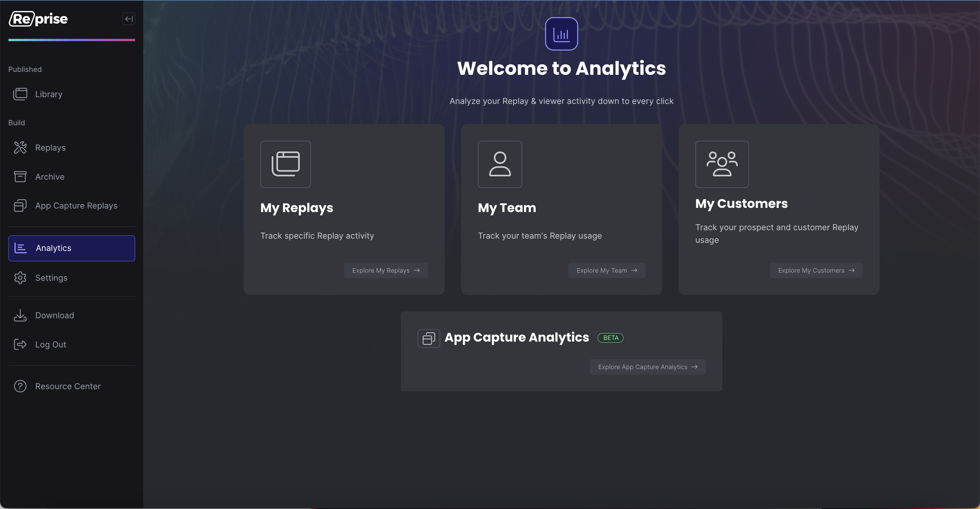Click the Resource Center question mark icon
This screenshot has height=509, width=980.
point(20,386)
